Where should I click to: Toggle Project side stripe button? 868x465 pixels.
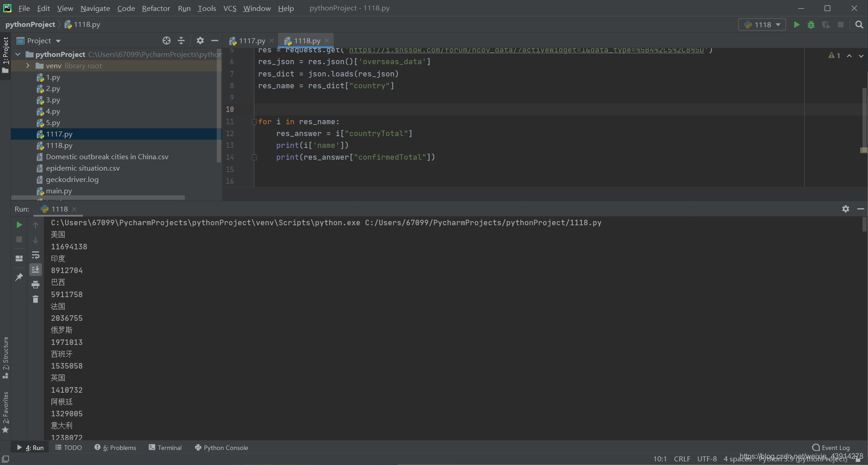[5, 55]
